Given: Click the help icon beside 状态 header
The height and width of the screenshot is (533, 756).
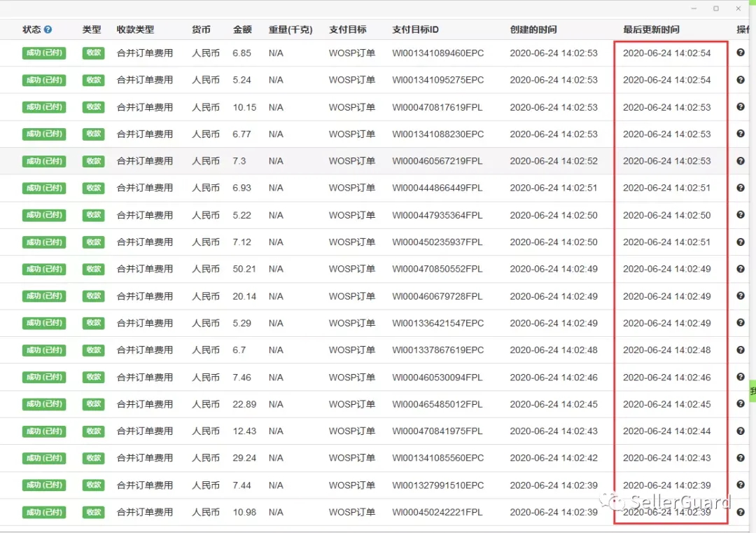Looking at the screenshot, I should [x=48, y=29].
